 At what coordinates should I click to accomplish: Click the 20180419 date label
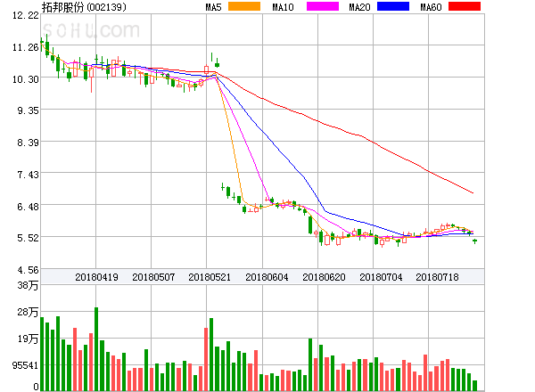pos(96,277)
